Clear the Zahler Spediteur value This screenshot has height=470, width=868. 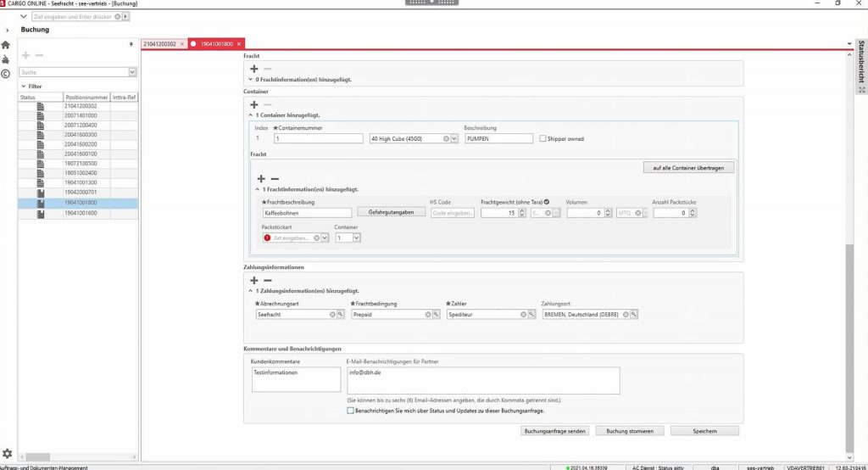[523, 314]
